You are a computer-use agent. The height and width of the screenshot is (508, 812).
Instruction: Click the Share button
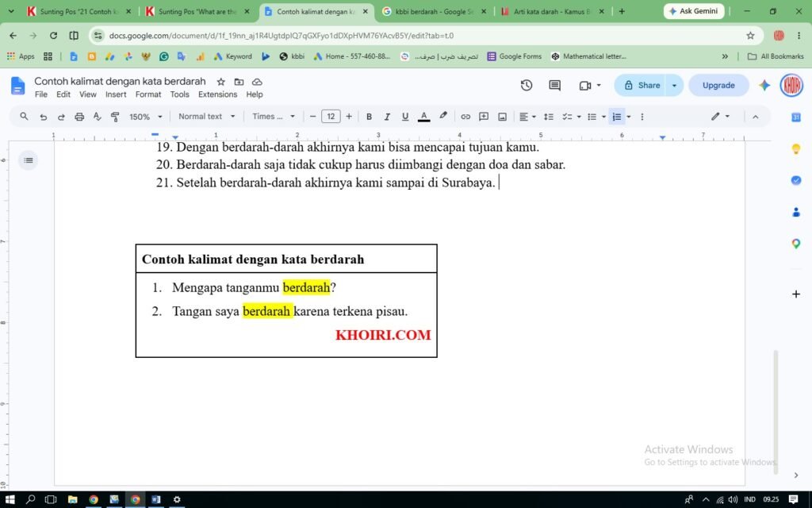642,86
